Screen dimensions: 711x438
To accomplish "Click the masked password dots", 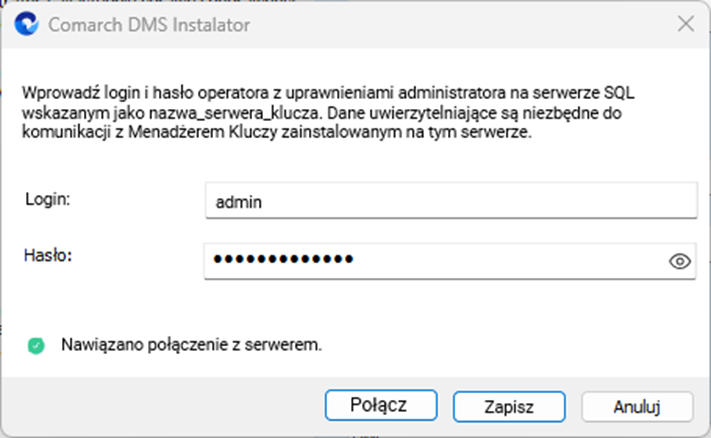I will coord(283,259).
